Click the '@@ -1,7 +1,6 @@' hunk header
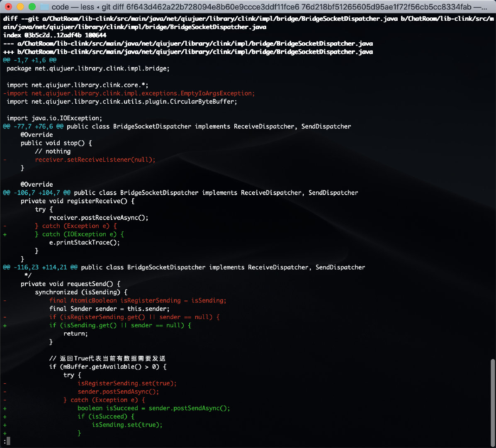Screen dimensions: 496x448 pos(30,60)
